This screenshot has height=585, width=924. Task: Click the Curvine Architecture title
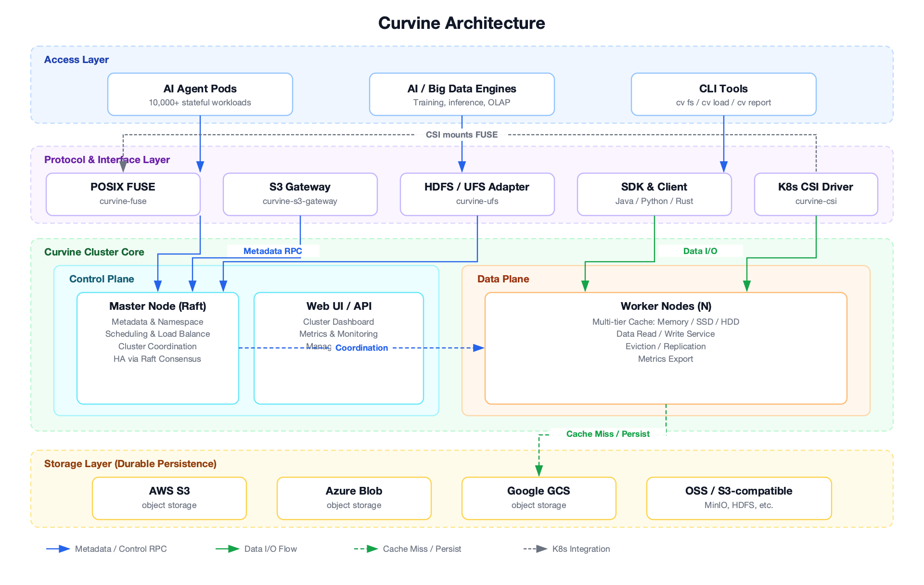click(462, 23)
